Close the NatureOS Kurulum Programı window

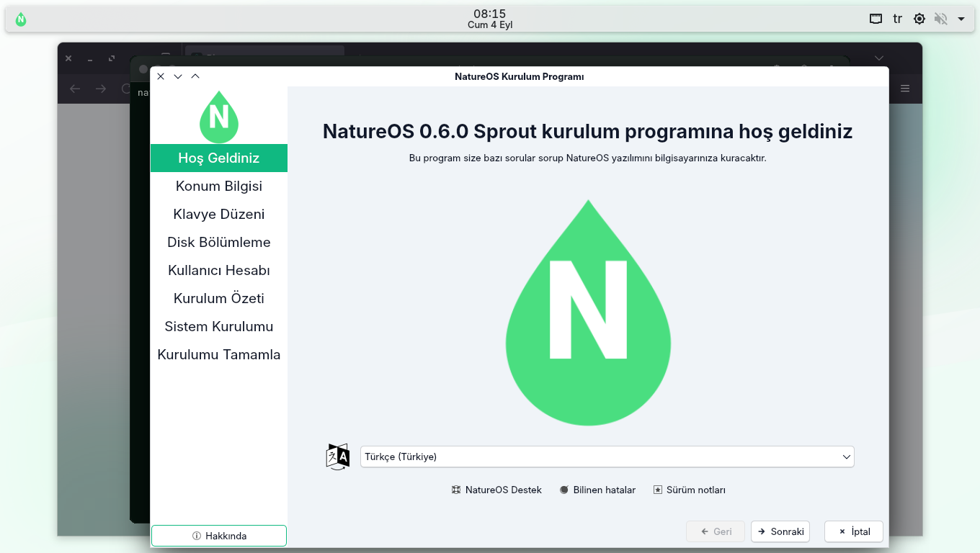(161, 76)
